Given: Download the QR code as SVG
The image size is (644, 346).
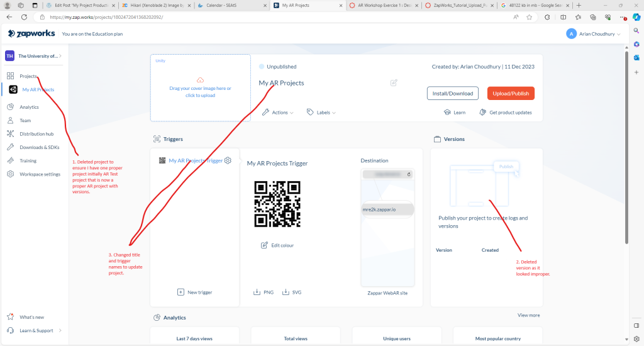Looking at the screenshot, I should (x=292, y=292).
